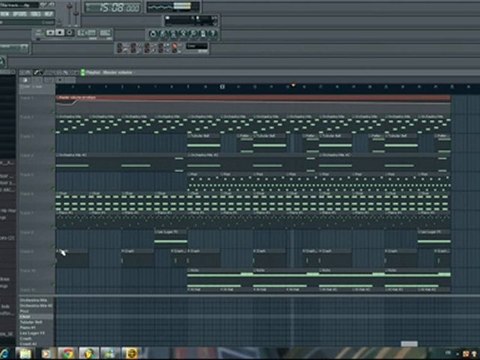The height and width of the screenshot is (360, 480).
Task: Open the OPTIONS menu
Action: 20,14
